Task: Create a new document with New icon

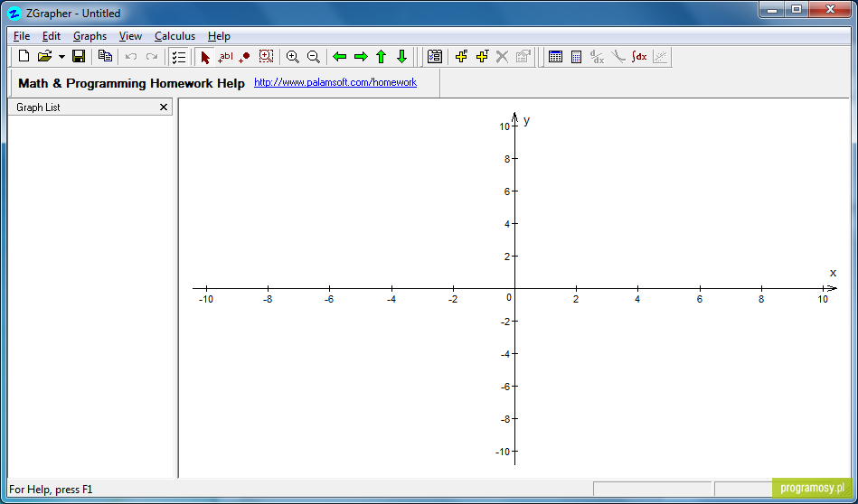Action: tap(24, 56)
